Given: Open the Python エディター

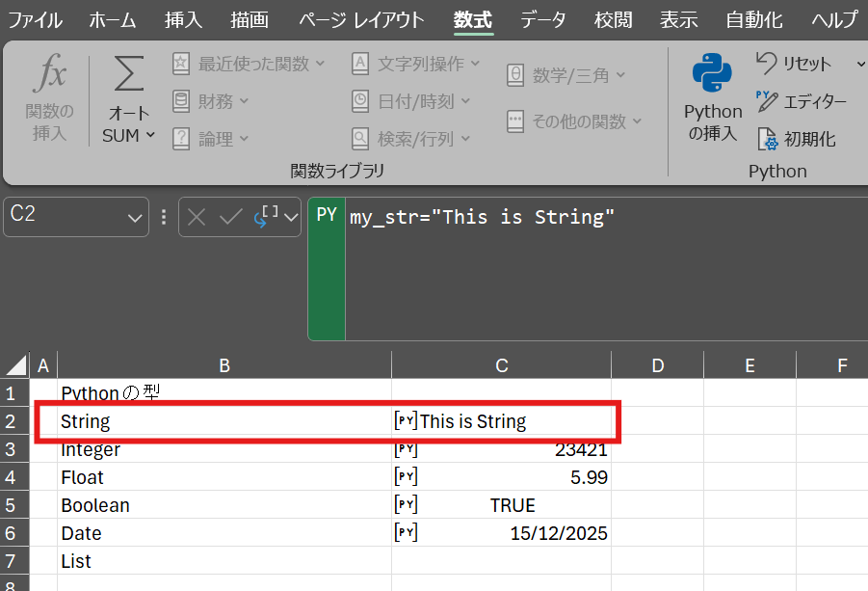Looking at the screenshot, I should pos(801,101).
